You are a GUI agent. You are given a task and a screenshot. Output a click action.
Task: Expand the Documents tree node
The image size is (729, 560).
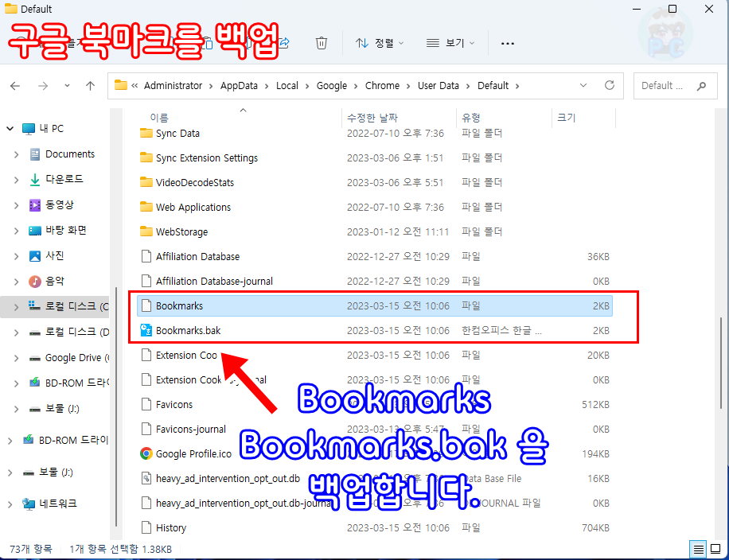[16, 154]
